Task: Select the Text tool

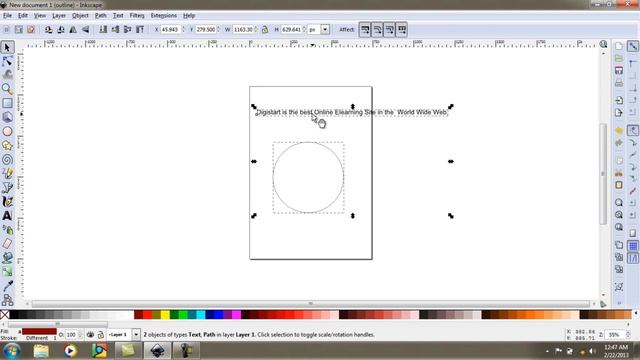Action: tap(7, 216)
